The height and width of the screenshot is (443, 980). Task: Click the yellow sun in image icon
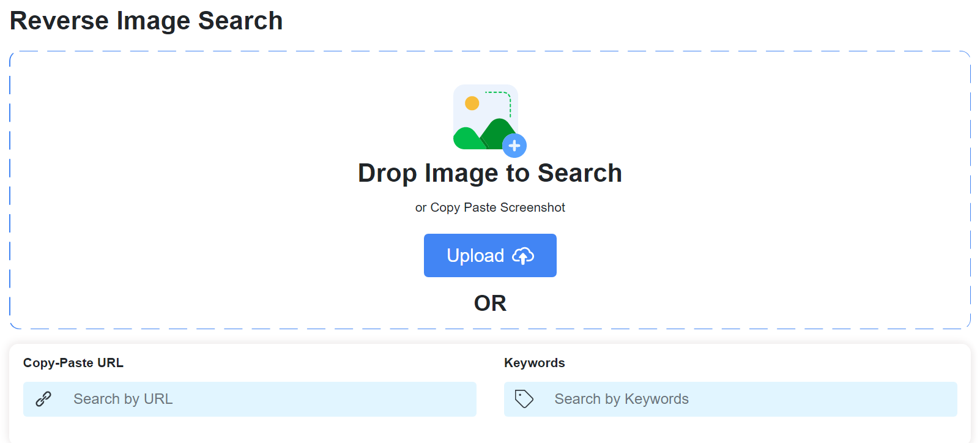472,103
